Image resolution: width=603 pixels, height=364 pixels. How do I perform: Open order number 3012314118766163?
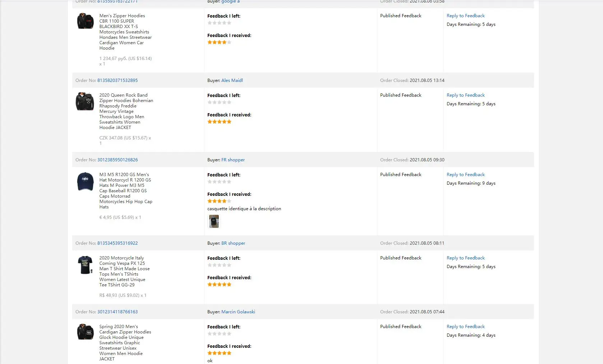point(118,312)
